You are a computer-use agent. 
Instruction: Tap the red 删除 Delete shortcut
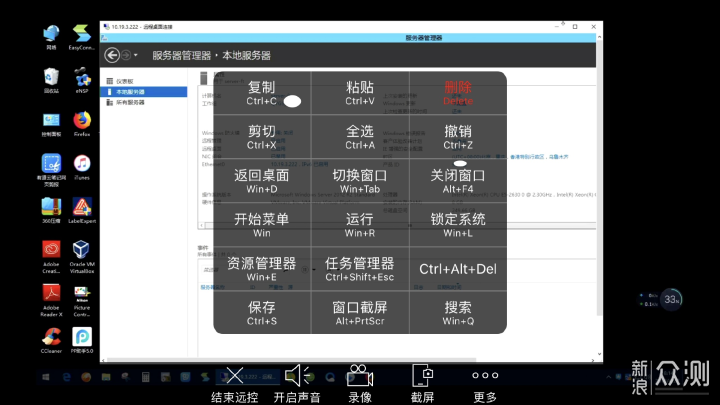click(x=458, y=93)
